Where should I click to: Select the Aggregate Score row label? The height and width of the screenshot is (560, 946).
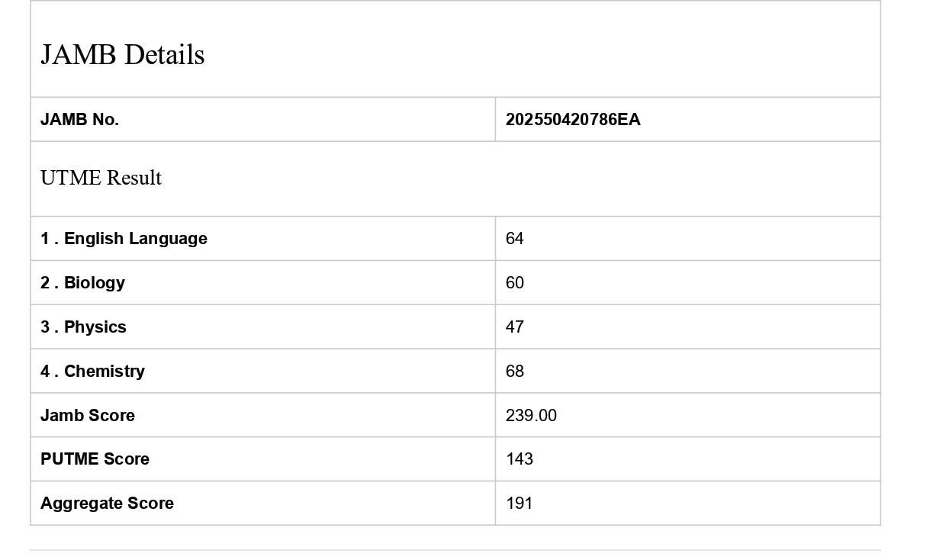[107, 504]
